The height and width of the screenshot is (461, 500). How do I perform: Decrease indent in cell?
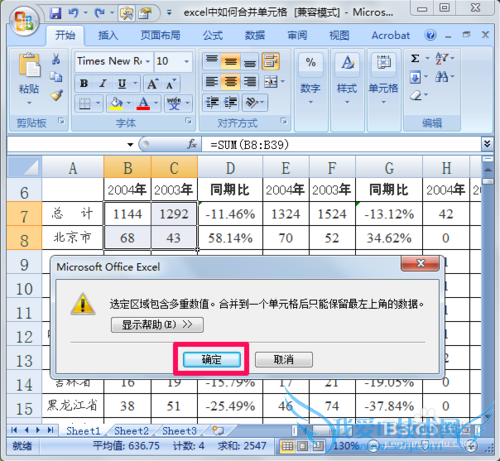212,102
